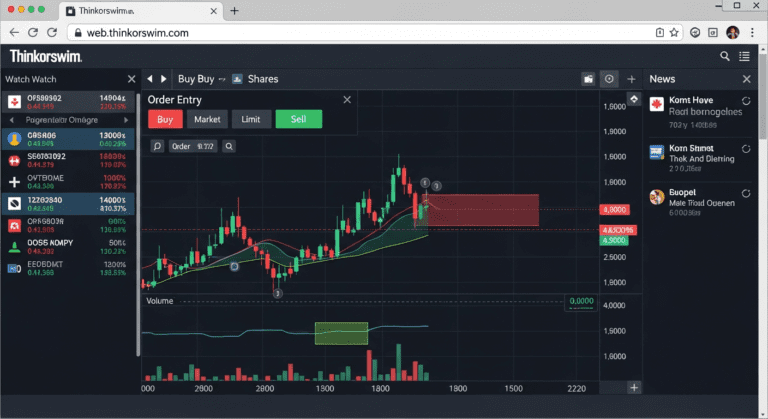Viewport: 768px width, 419px height.
Task: Click the Shares icon in chart toolbar
Action: click(237, 79)
